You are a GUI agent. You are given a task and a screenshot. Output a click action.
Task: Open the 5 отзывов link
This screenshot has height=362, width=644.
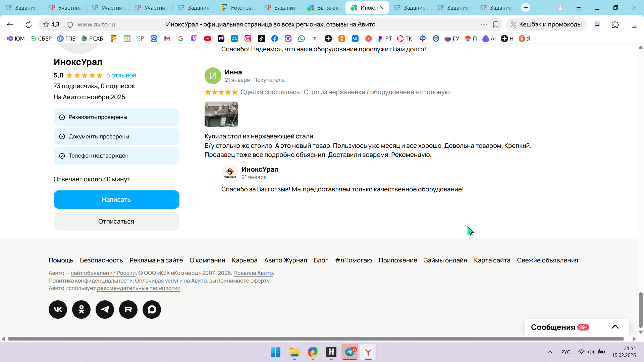121,75
